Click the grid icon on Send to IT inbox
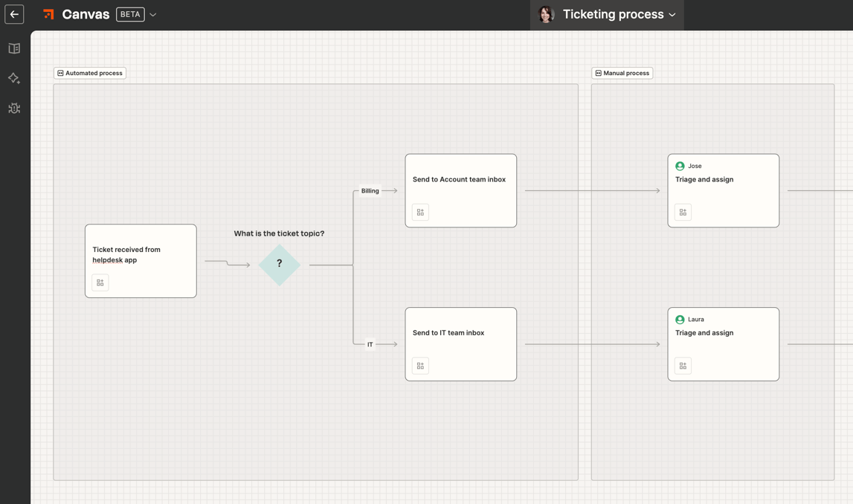 [x=420, y=365]
